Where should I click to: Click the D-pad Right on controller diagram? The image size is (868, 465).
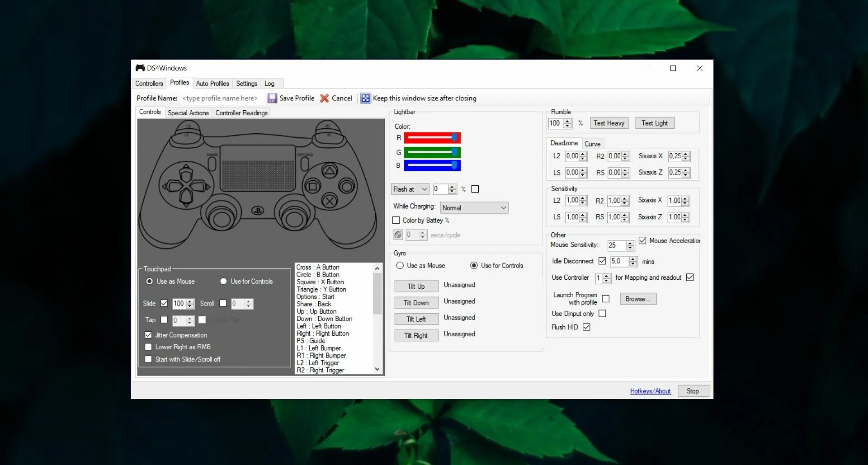(198, 186)
